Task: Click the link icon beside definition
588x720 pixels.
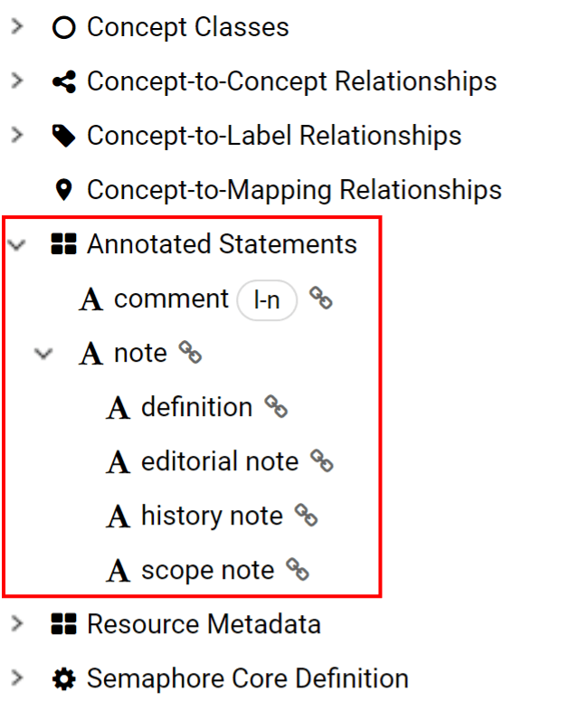Action: 276,407
